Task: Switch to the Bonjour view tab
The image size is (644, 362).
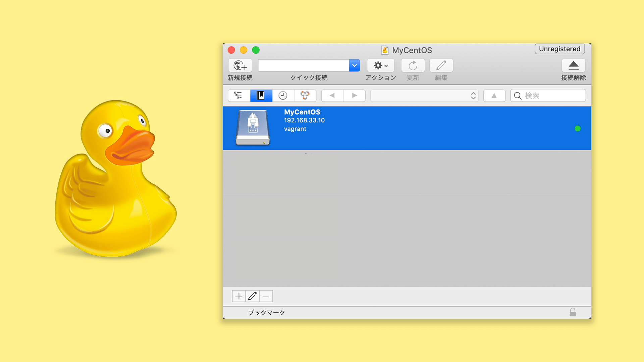Action: [x=305, y=96]
